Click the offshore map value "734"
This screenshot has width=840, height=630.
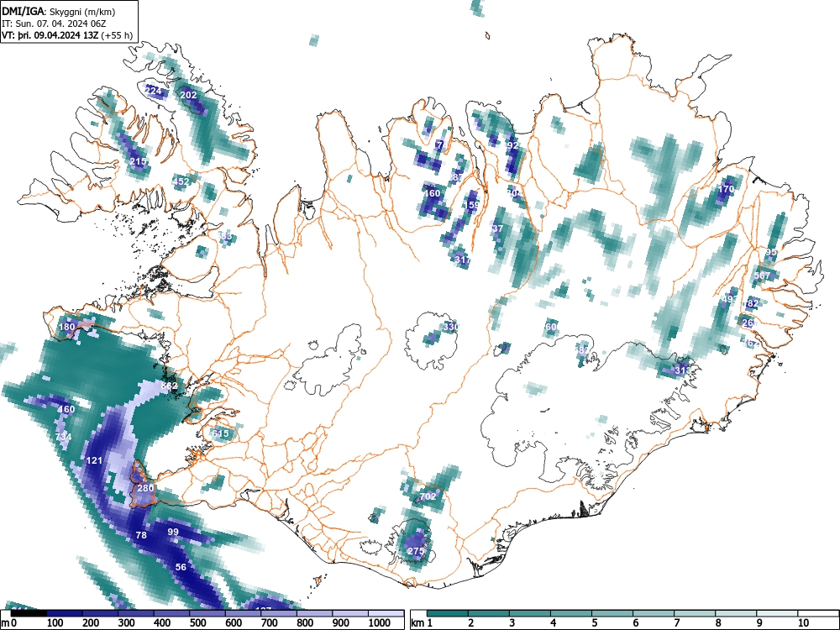coord(63,437)
